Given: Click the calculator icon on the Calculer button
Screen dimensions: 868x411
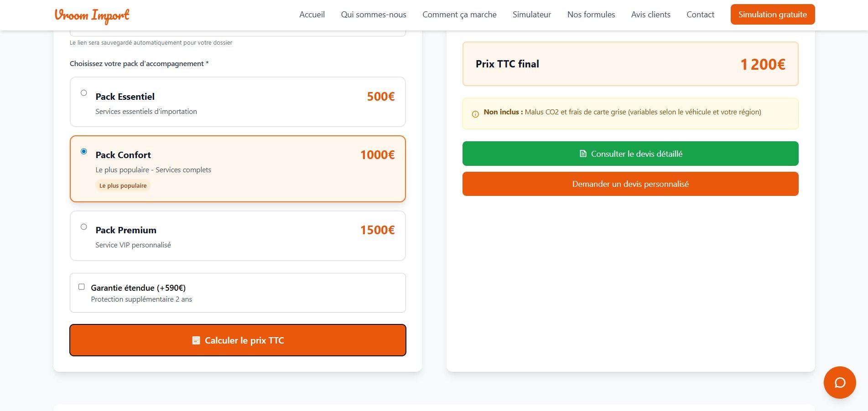Looking at the screenshot, I should [x=196, y=340].
